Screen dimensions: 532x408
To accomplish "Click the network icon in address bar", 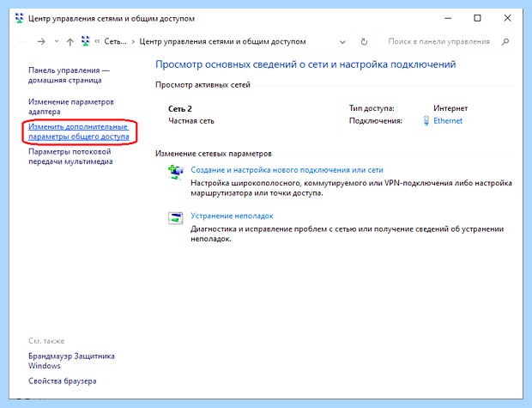I will coord(86,41).
